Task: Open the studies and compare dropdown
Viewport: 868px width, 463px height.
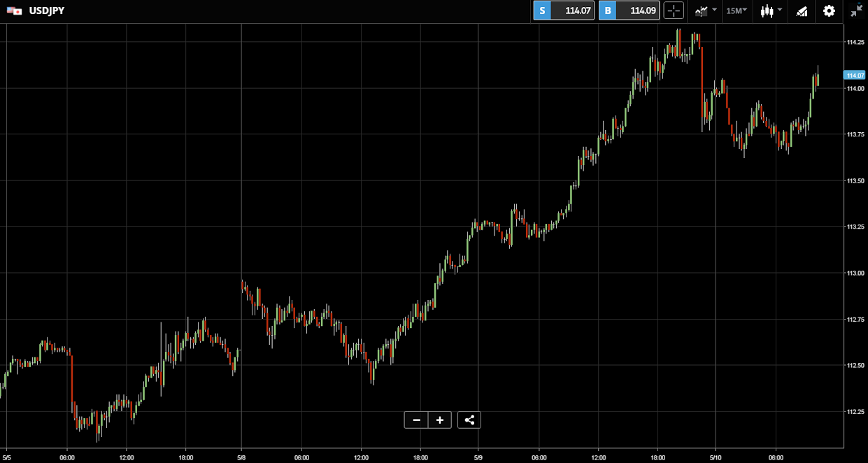Action: (x=705, y=10)
